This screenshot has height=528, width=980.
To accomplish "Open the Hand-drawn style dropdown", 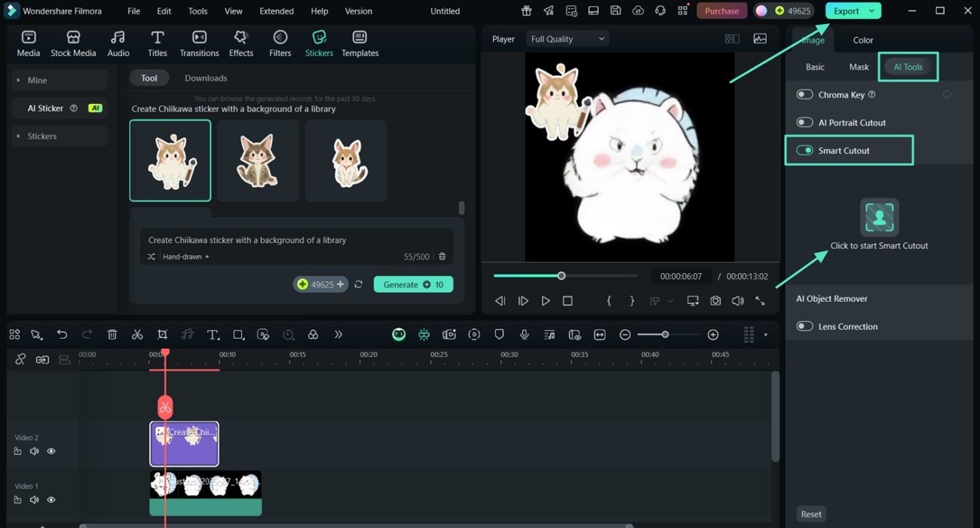I will [x=185, y=256].
